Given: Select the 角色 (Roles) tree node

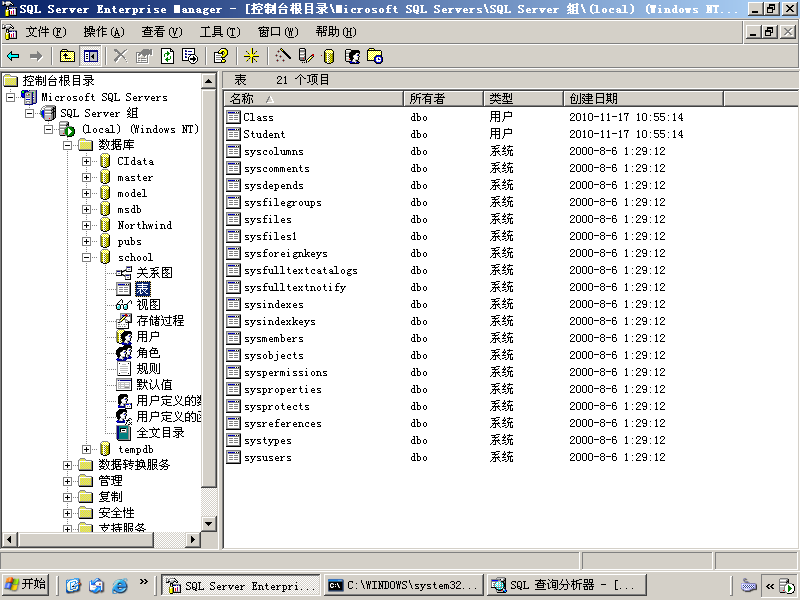Looking at the screenshot, I should (148, 353).
